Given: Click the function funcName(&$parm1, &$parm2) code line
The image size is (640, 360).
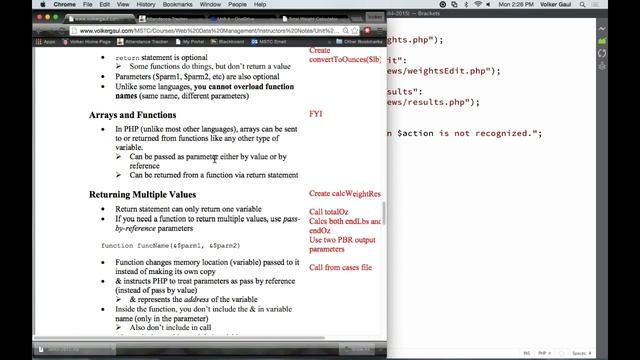Looking at the screenshot, I should 171,246.
